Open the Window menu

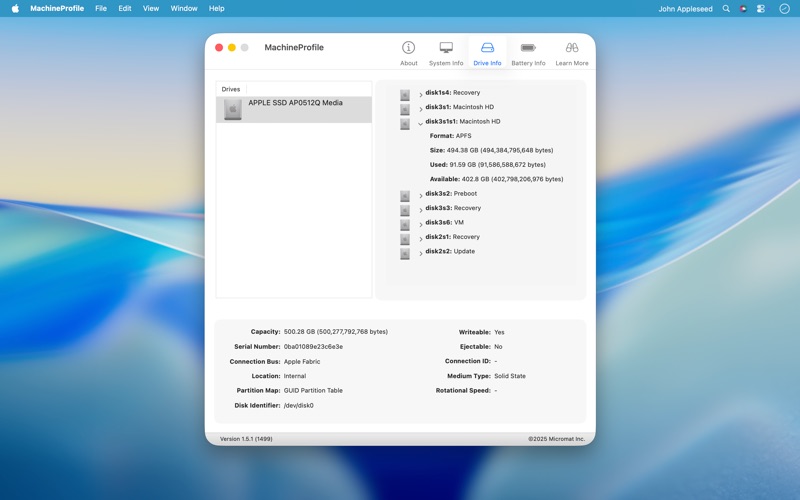(184, 9)
